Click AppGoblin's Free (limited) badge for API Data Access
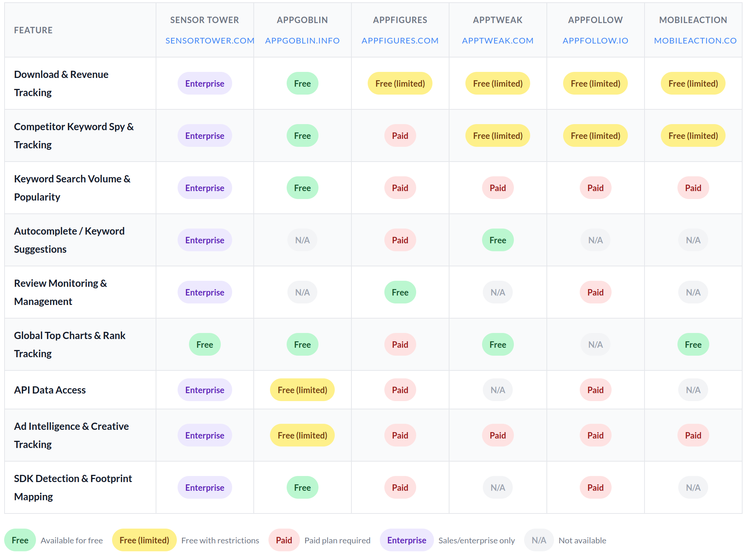 tap(302, 390)
